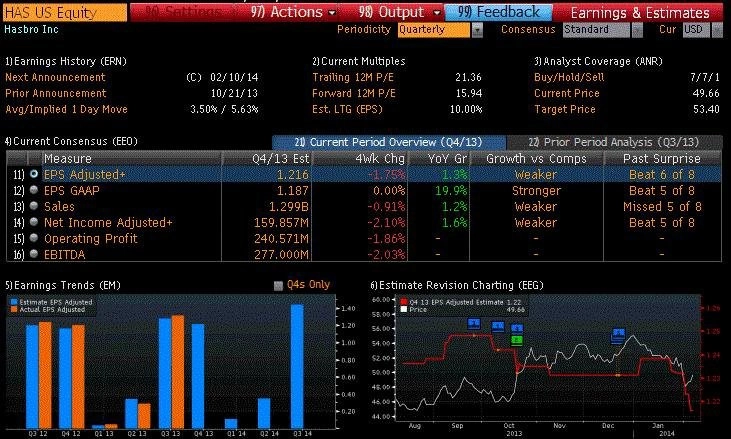Viewport: 731px width, 439px height.
Task: Click the HAS US Equity ticker field
Action: (65, 13)
